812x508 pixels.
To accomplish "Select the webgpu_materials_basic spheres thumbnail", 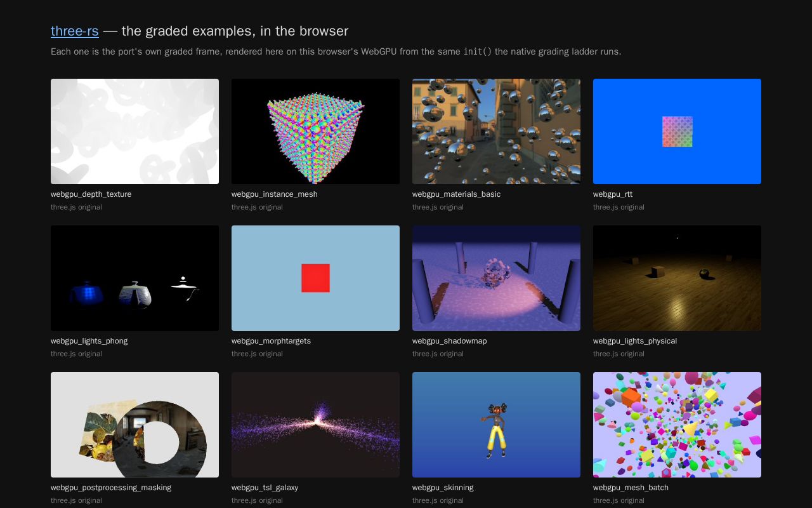I will [x=496, y=131].
